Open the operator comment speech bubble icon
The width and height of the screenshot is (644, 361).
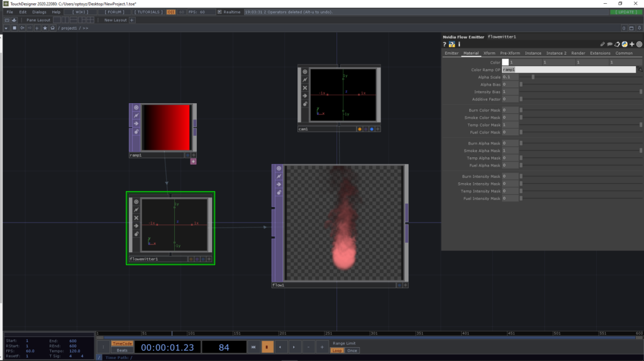609,45
